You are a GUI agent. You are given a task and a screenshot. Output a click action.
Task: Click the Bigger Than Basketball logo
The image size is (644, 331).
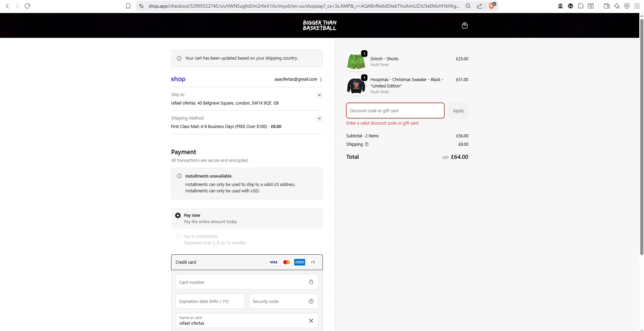(319, 25)
